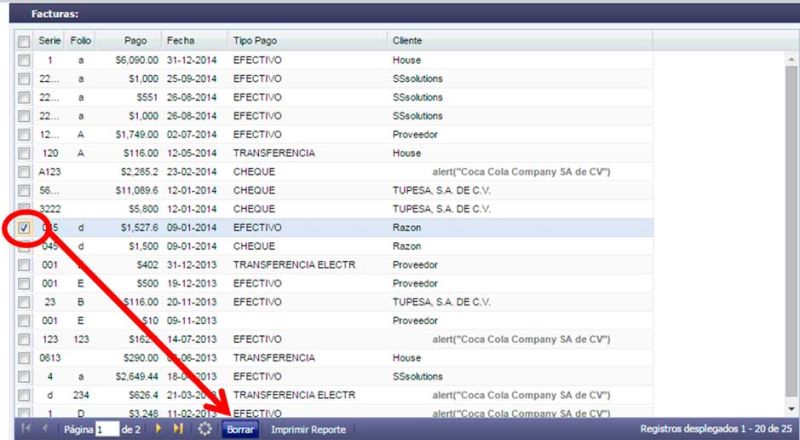800x440 pixels.
Task: Click the Borrar button
Action: [240, 429]
